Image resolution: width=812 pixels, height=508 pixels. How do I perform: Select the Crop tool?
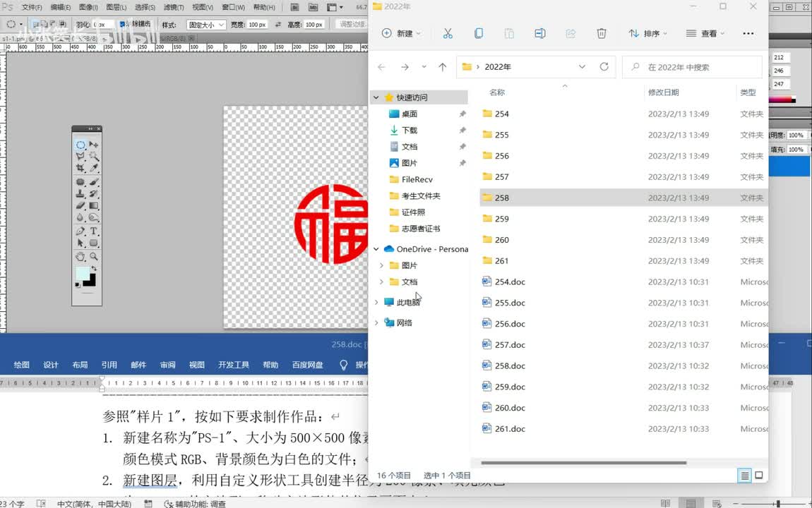point(80,168)
